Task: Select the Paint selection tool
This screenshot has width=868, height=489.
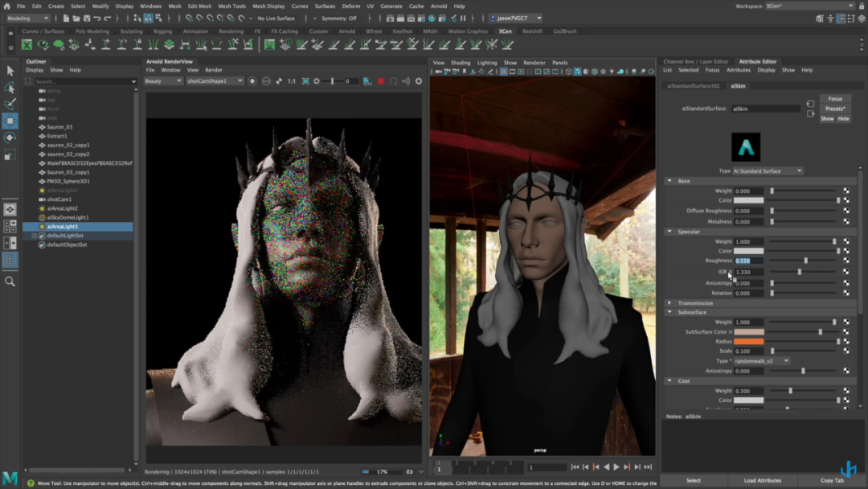Action: pos(10,104)
